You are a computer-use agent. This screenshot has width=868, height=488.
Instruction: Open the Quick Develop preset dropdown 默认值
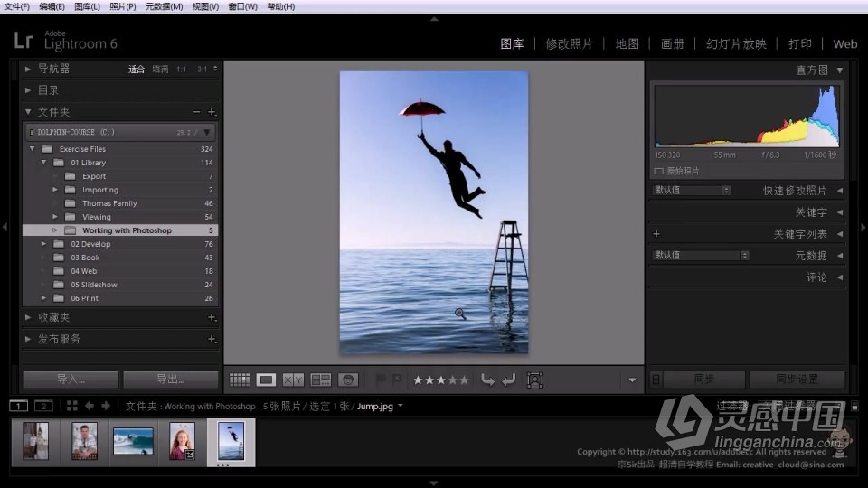[x=692, y=191]
